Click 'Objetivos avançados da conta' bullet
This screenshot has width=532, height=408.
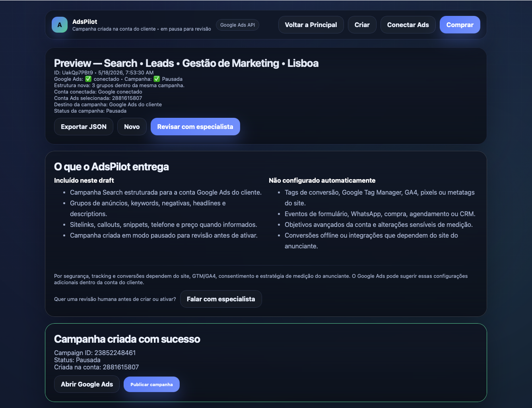[x=379, y=224]
